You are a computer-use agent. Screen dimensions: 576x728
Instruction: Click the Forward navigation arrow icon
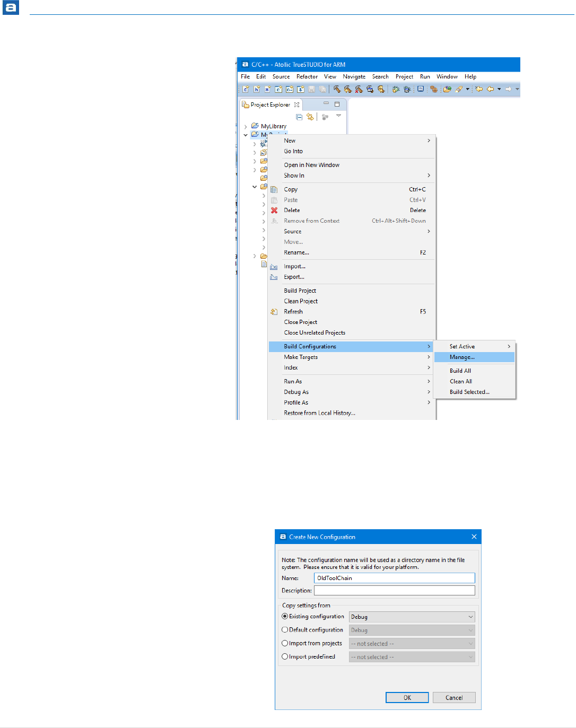(508, 89)
